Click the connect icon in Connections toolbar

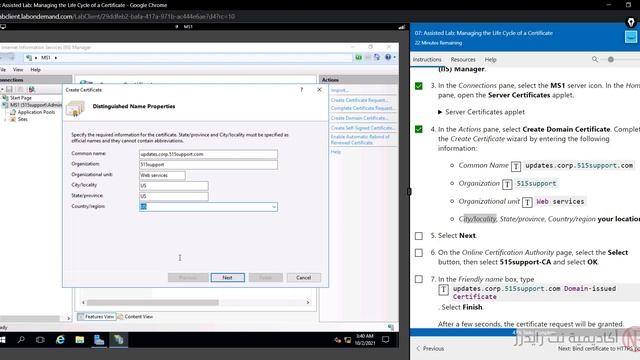click(31, 89)
